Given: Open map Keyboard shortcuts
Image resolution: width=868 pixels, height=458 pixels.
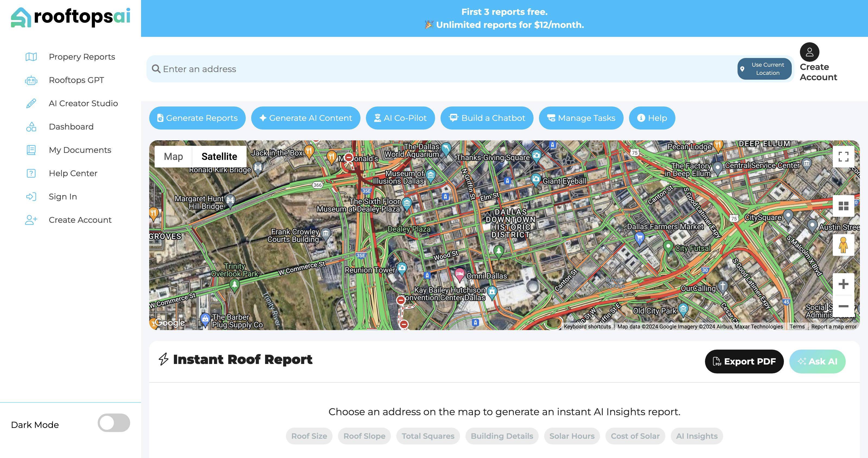Looking at the screenshot, I should click(587, 326).
